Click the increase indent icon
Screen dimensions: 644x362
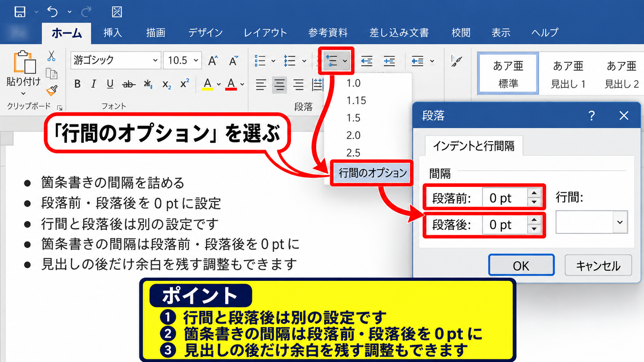click(x=389, y=61)
